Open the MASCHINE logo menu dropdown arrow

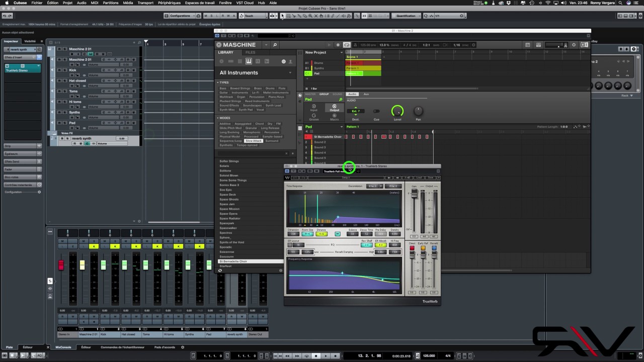(x=266, y=45)
